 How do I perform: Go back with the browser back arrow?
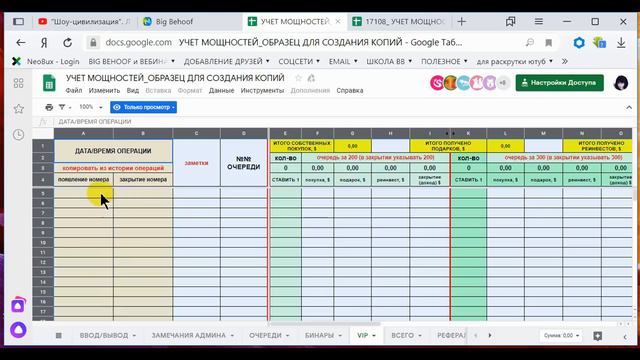tap(20, 42)
